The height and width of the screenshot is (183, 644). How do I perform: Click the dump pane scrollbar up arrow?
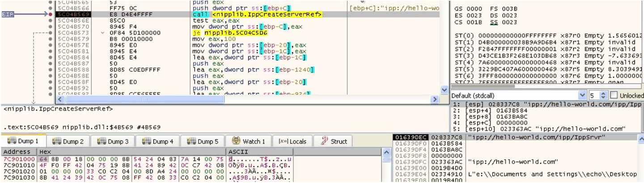pyautogui.click(x=386, y=152)
